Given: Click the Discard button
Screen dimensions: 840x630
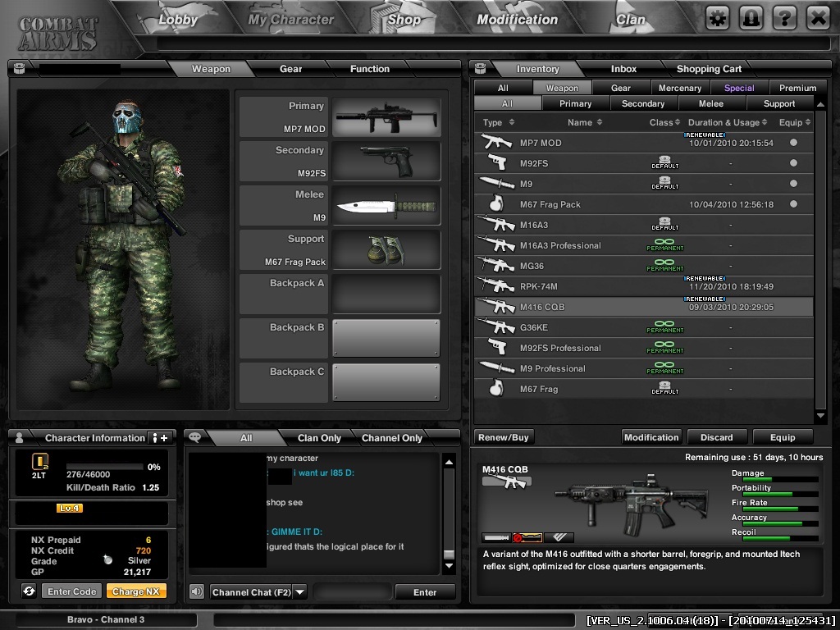Looking at the screenshot, I should 716,437.
